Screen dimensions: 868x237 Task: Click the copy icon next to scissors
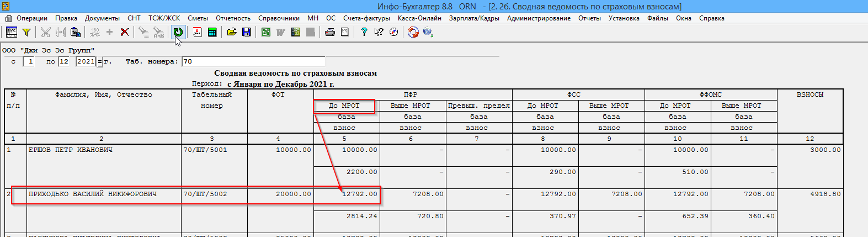pos(61,32)
